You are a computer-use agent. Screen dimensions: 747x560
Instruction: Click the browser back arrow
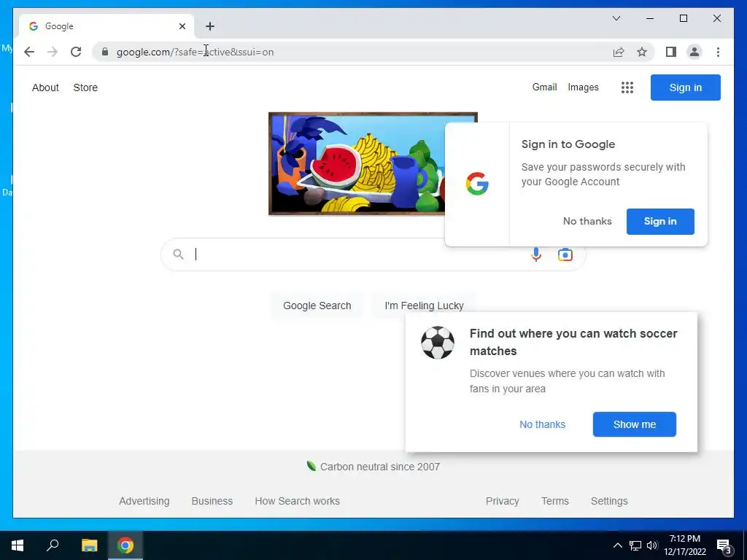pos(29,52)
